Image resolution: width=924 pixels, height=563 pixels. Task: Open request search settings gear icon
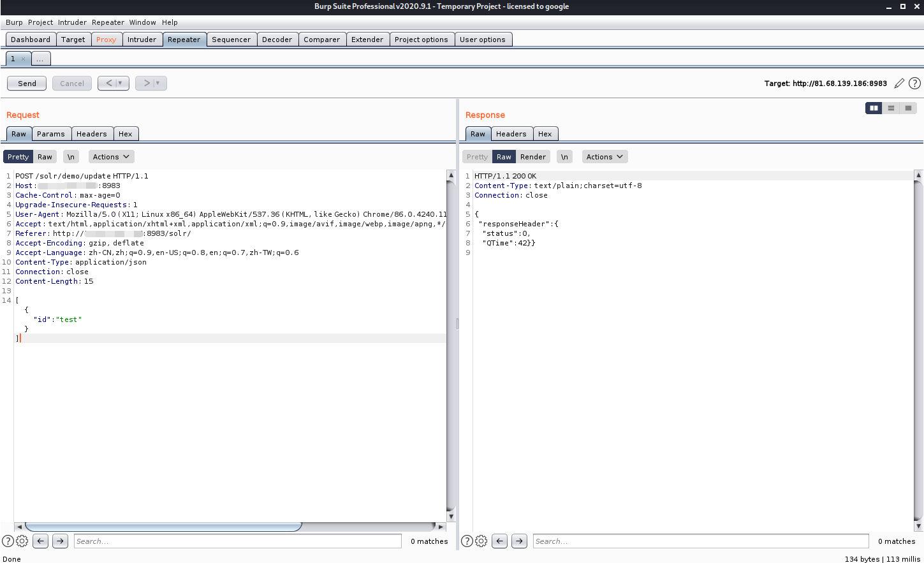[x=22, y=541]
